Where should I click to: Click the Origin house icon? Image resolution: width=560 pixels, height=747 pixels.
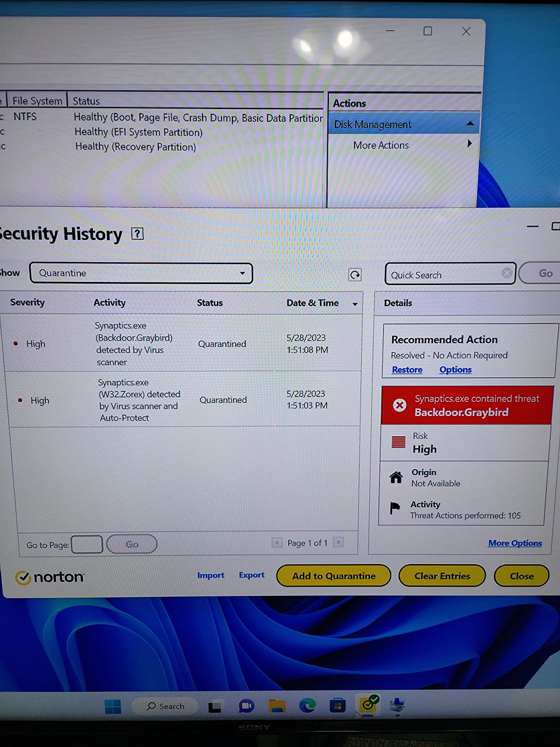point(396,477)
